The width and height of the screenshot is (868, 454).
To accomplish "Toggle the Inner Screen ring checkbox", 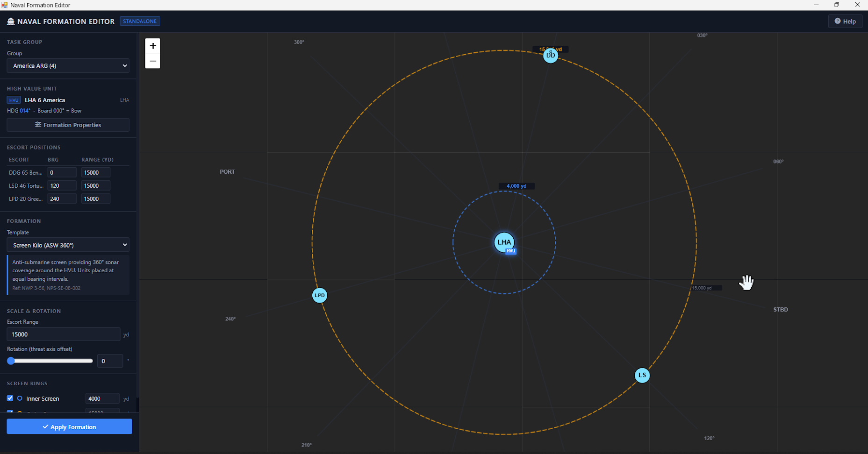I will point(10,398).
